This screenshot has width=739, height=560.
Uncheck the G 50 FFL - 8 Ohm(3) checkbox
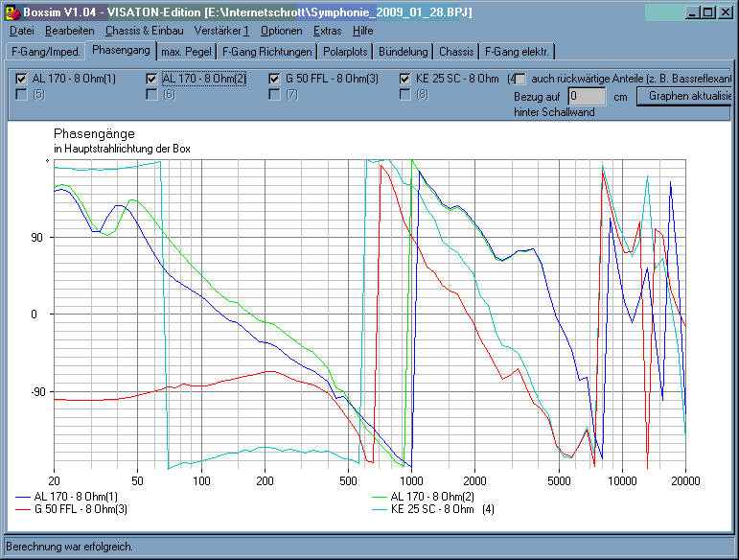274,79
